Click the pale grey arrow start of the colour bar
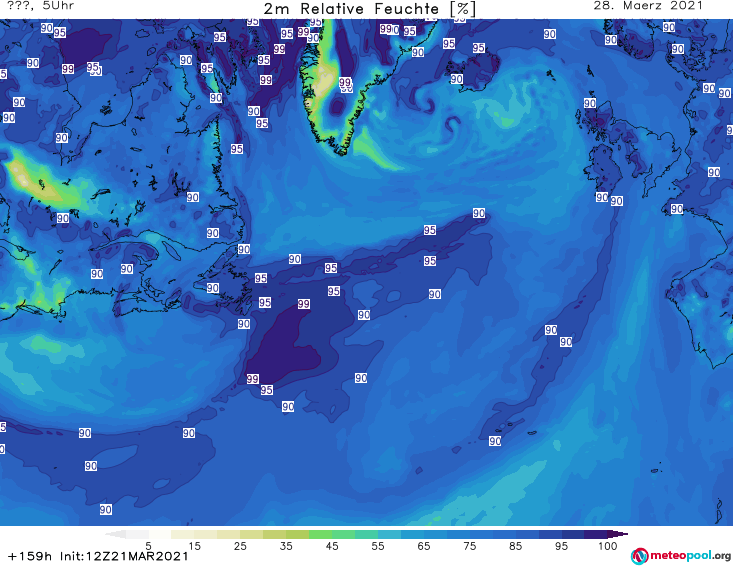The height and width of the screenshot is (566, 733). (x=115, y=534)
